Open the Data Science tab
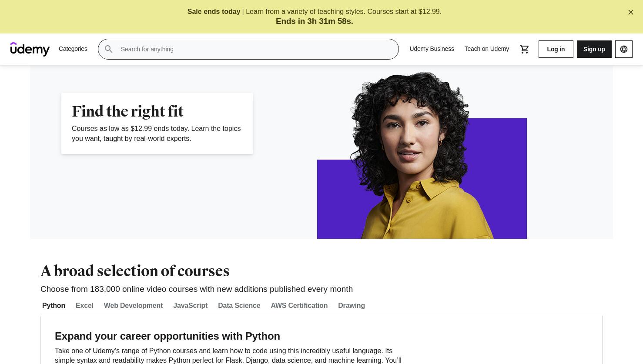The width and height of the screenshot is (643, 364). point(239,305)
